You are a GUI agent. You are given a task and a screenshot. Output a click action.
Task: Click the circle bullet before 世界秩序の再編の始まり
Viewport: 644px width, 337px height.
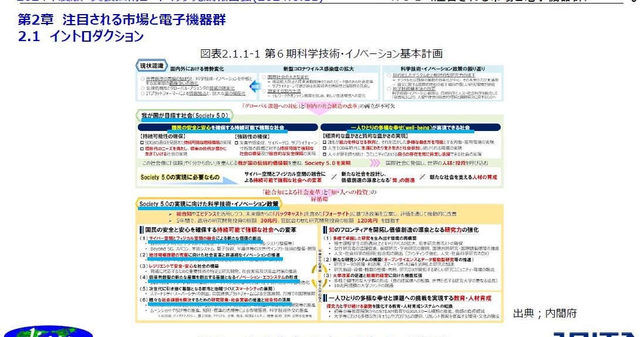pos(142,77)
